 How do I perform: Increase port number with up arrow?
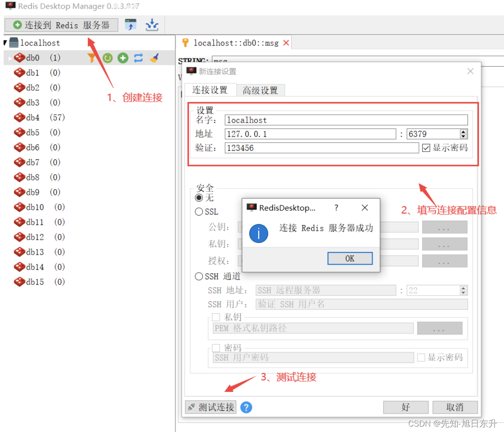click(x=463, y=131)
